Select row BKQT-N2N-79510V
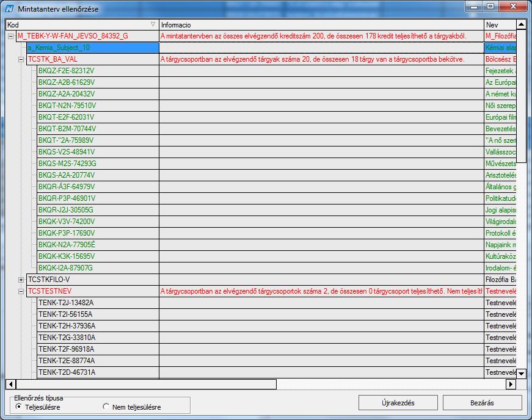 coord(98,106)
